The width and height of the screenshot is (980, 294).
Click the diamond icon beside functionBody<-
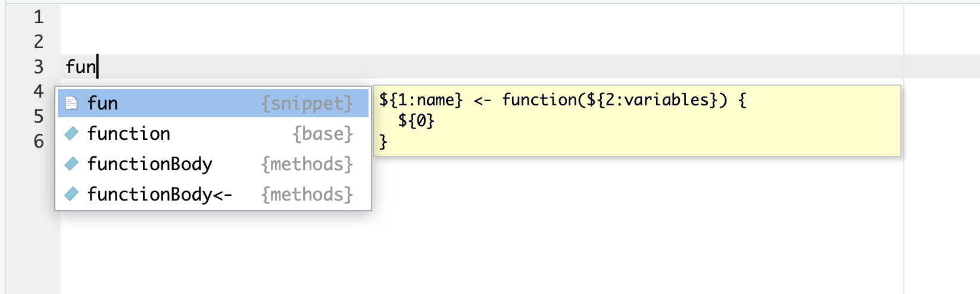pos(71,194)
